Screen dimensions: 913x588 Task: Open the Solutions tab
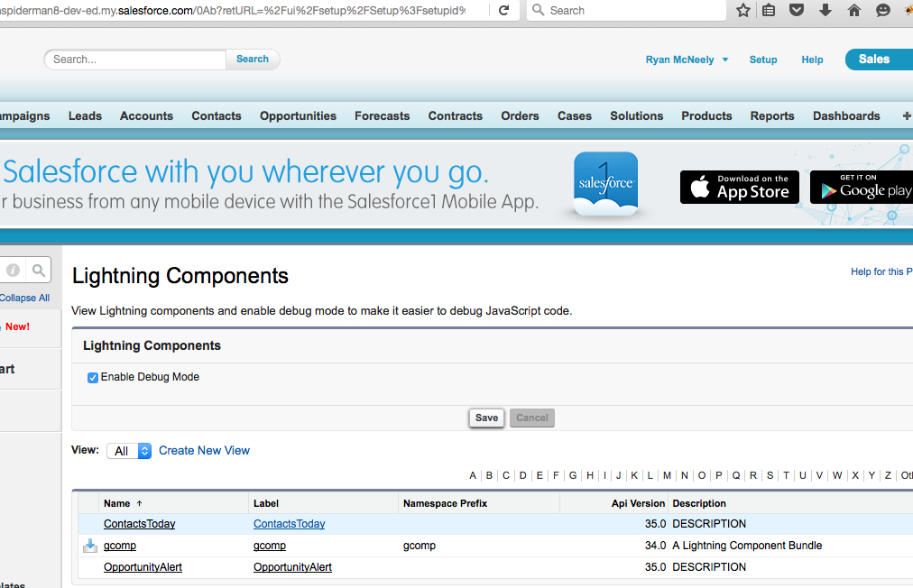[636, 115]
